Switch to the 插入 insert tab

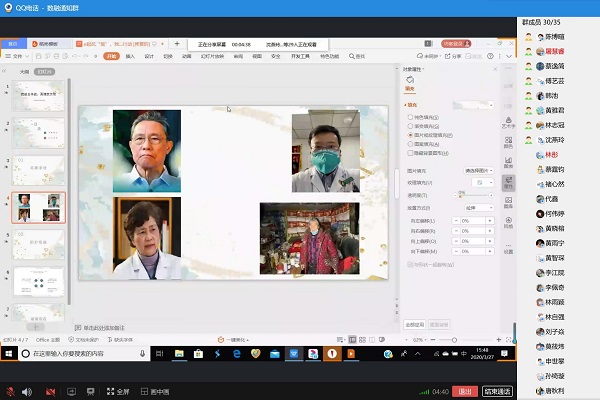point(130,56)
